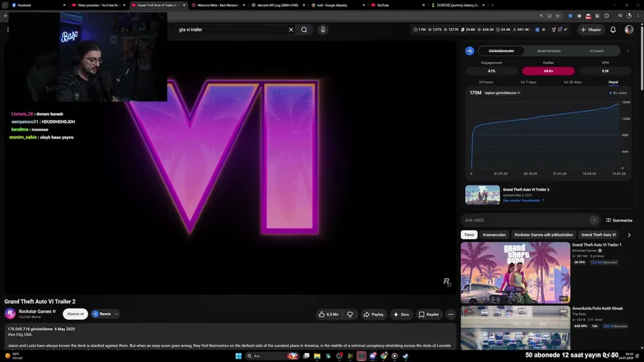
Task: Click the Rockstar logo watermark in player
Action: [x=447, y=281]
